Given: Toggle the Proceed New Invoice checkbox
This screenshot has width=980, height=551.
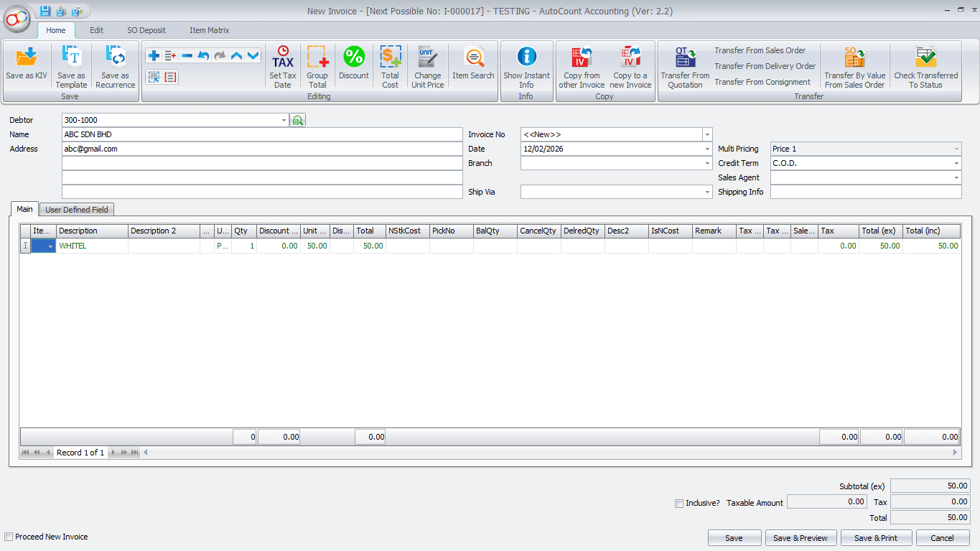Looking at the screenshot, I should coord(7,537).
